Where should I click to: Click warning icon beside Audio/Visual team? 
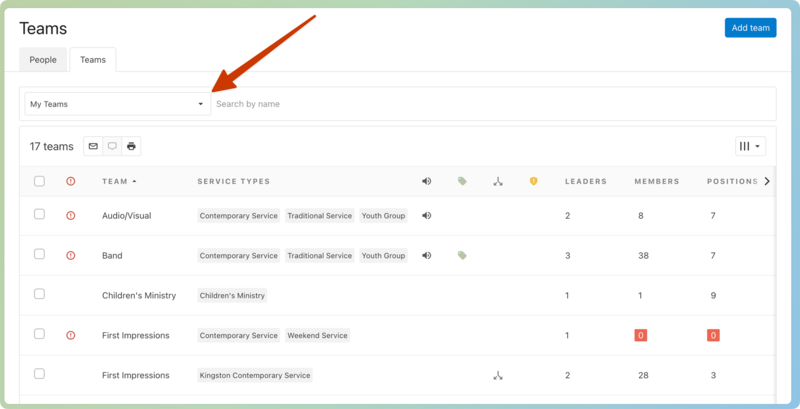(70, 215)
